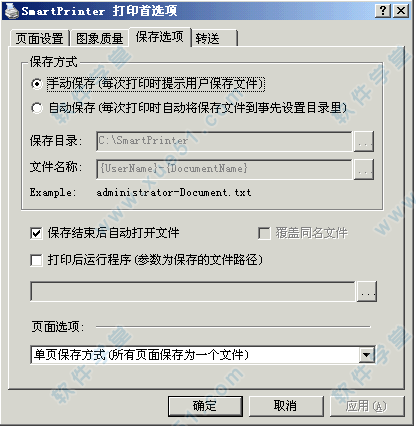Uncheck 保存结束后自动打开文件 checkbox
The width and height of the screenshot is (416, 426).
point(36,233)
